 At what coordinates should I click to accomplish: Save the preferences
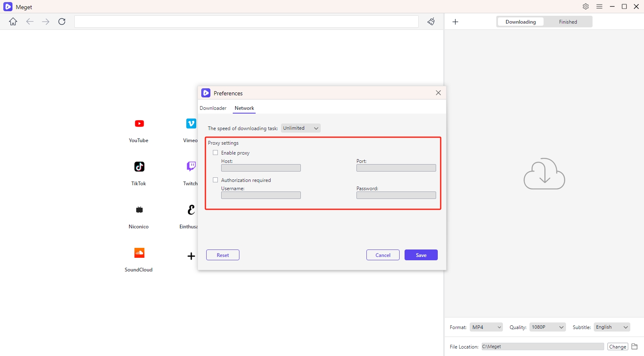(421, 255)
